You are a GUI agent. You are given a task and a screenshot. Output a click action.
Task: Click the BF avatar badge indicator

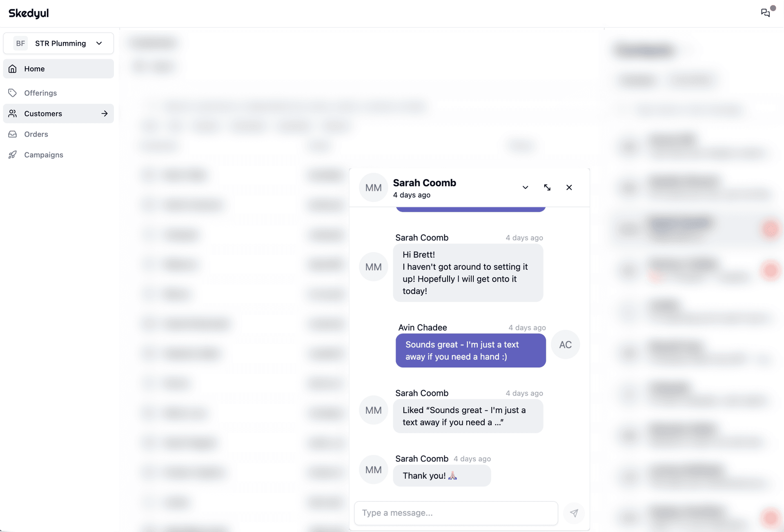tap(20, 43)
